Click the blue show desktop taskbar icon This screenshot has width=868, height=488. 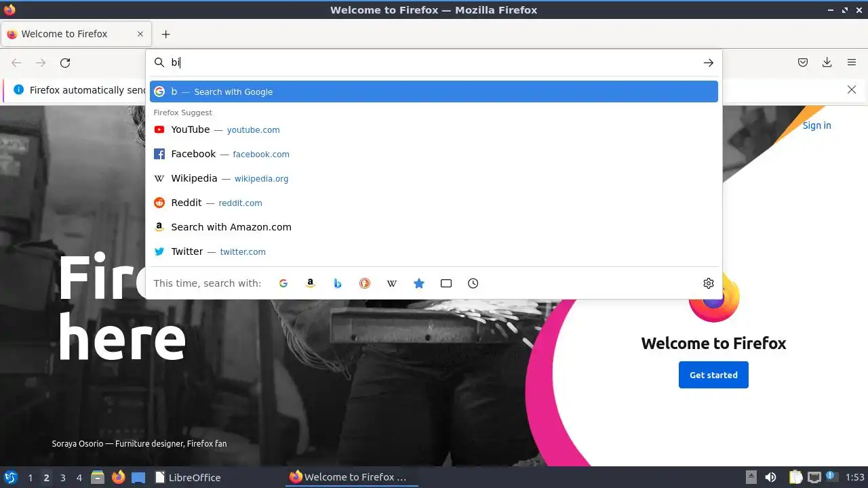(138, 478)
